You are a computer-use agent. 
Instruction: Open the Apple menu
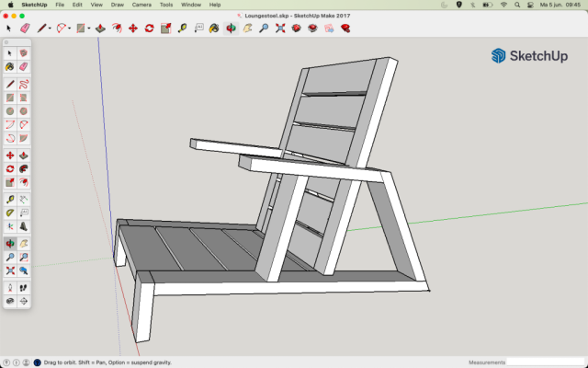click(x=10, y=5)
